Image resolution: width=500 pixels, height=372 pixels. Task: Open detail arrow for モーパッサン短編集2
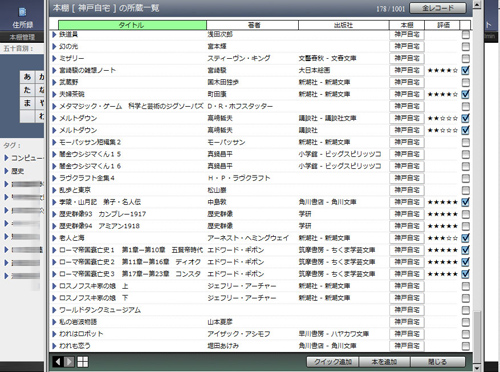(54, 142)
